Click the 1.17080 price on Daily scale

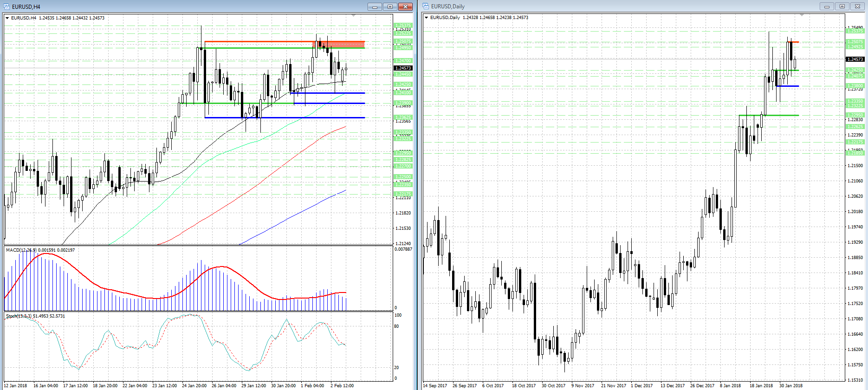pyautogui.click(x=855, y=319)
